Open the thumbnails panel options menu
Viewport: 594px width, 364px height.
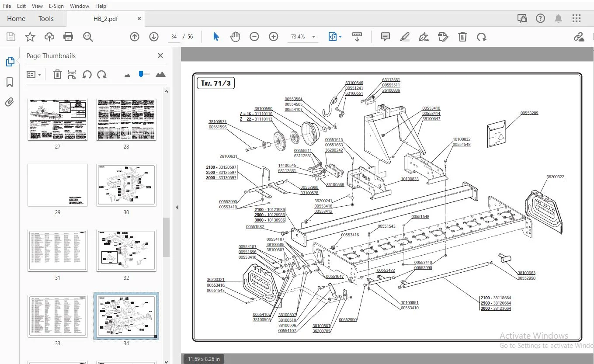tap(34, 75)
